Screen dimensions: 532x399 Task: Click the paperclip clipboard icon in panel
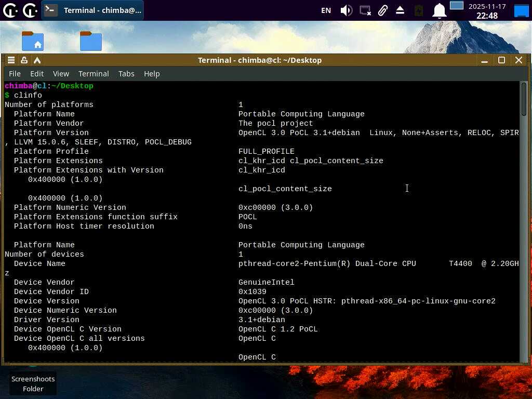click(383, 10)
